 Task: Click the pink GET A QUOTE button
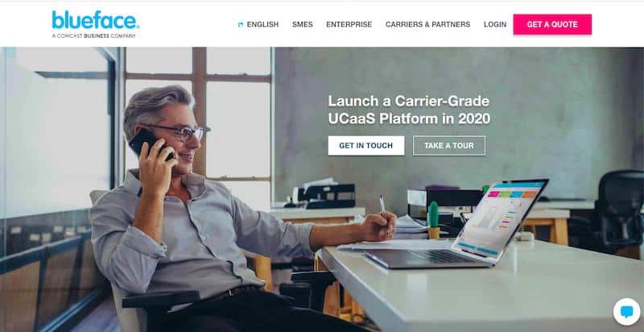click(552, 24)
